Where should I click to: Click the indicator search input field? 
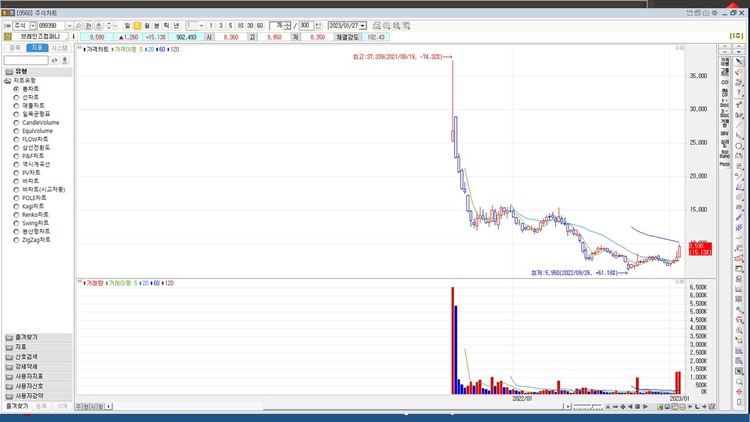pos(26,60)
